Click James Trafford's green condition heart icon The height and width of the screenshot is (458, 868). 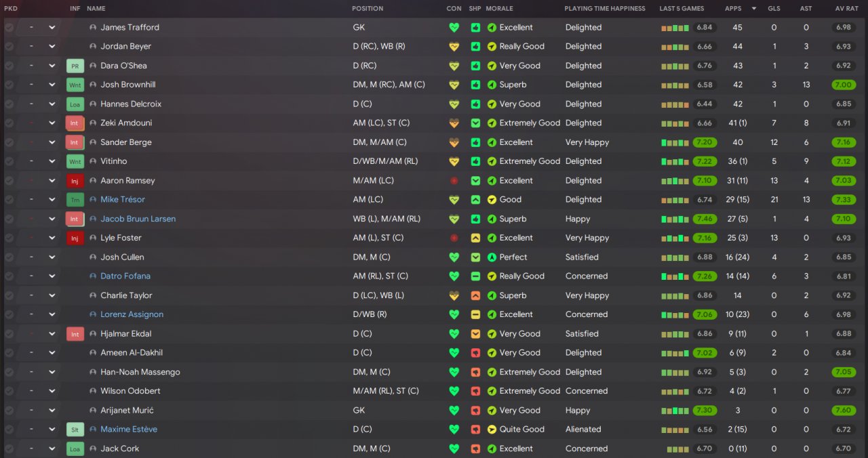coord(454,28)
